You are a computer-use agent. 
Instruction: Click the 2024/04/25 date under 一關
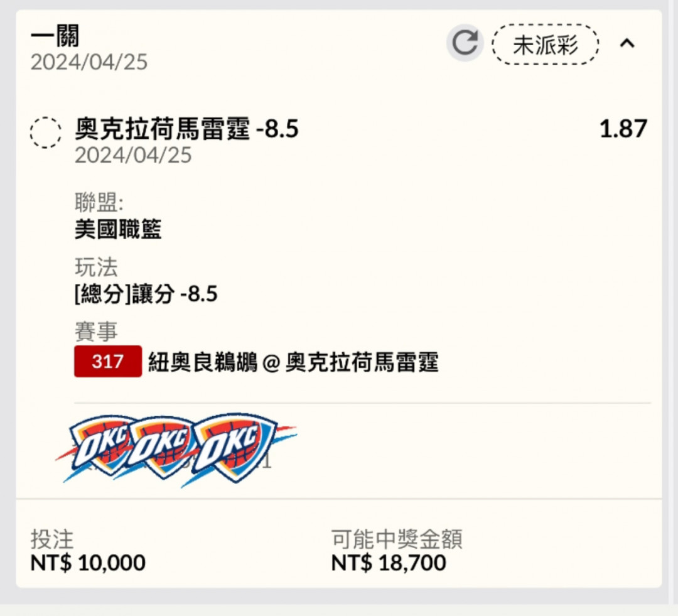(89, 62)
